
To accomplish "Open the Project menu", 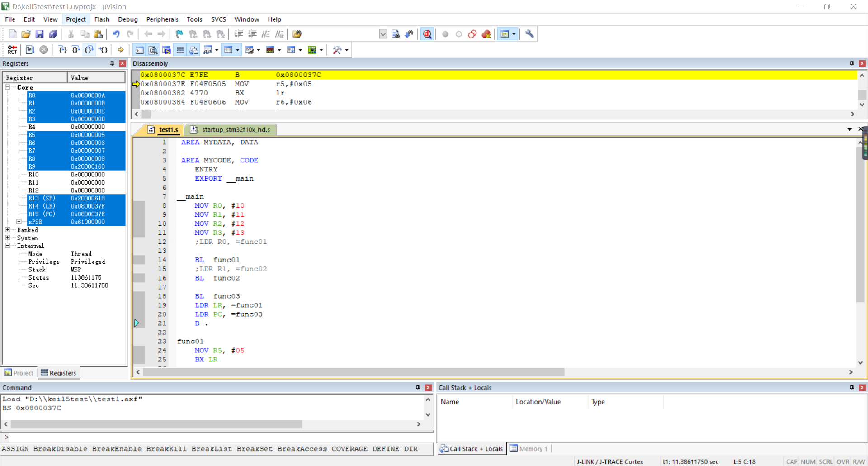I will (75, 19).
